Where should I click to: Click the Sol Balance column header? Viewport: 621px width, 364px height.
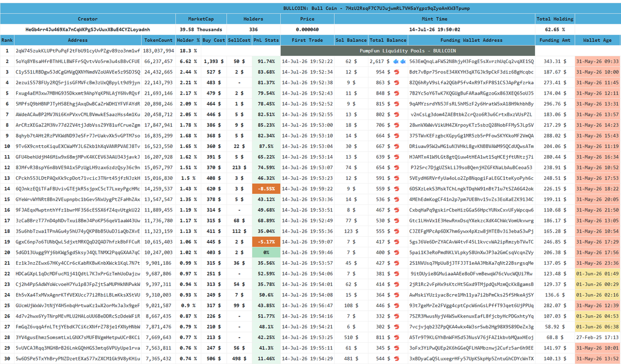(x=351, y=40)
